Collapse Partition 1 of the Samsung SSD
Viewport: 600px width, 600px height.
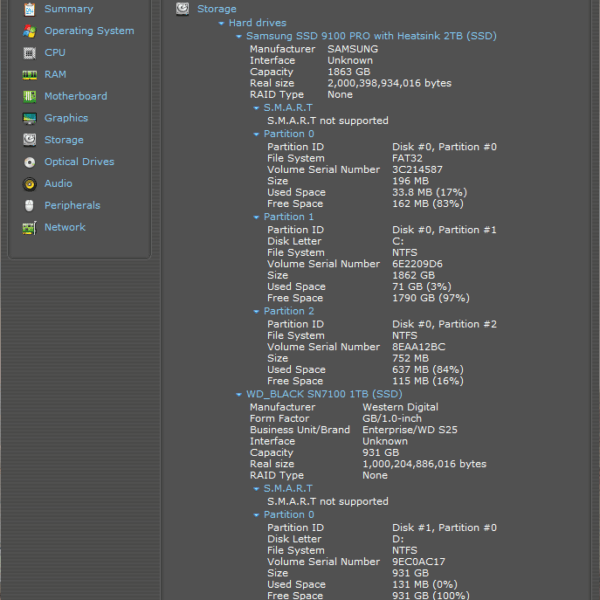[x=256, y=217]
